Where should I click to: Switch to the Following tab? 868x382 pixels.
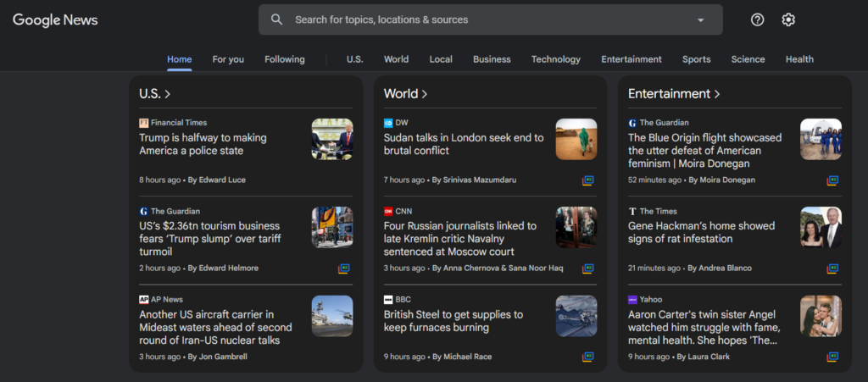pyautogui.click(x=285, y=59)
